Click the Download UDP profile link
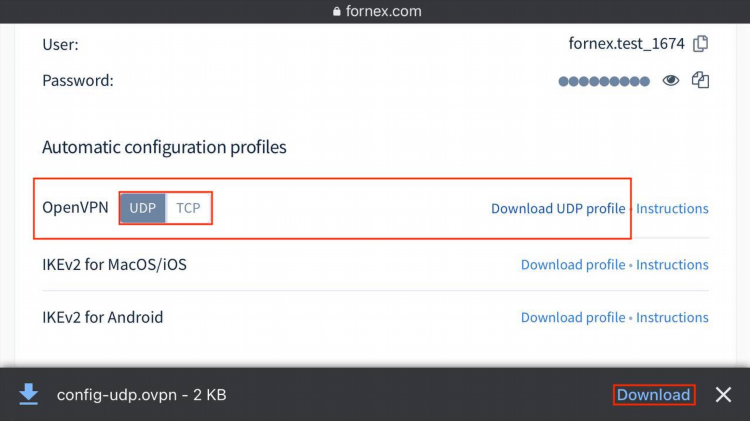The image size is (750, 421). pos(558,209)
